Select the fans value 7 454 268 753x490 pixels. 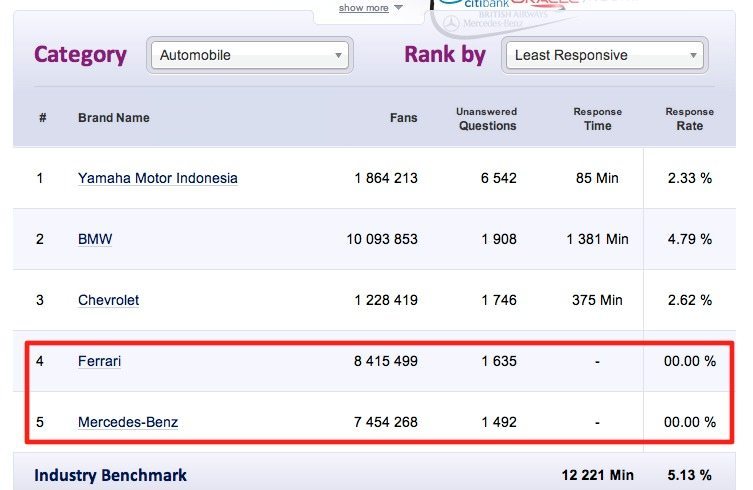[386, 422]
